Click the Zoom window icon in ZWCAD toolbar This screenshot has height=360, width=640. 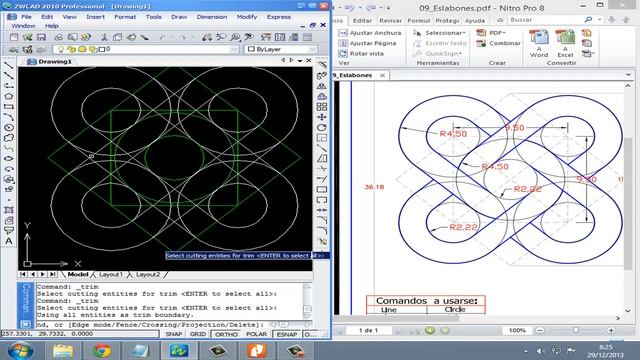[x=235, y=37]
